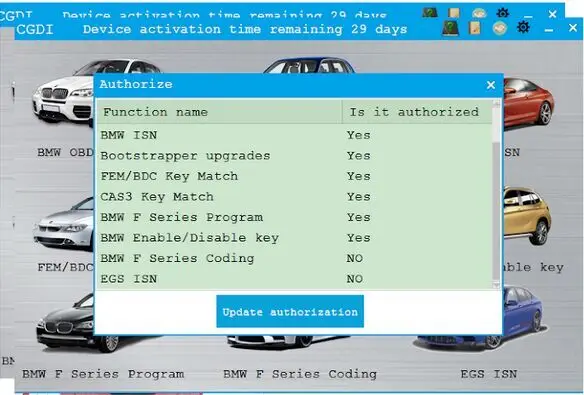Click 'Device activation time remaining 29 days' text
This screenshot has width=584, height=395.
click(x=245, y=29)
